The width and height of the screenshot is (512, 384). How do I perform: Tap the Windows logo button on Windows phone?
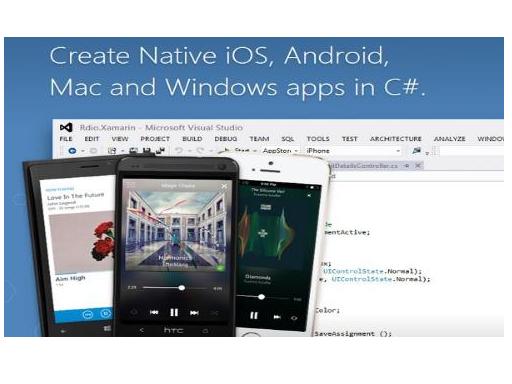(107, 329)
